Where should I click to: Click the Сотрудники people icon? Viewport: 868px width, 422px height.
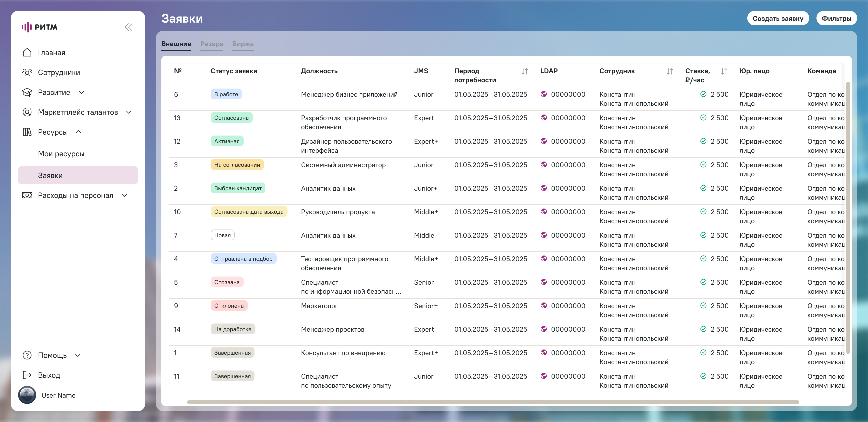click(x=27, y=73)
